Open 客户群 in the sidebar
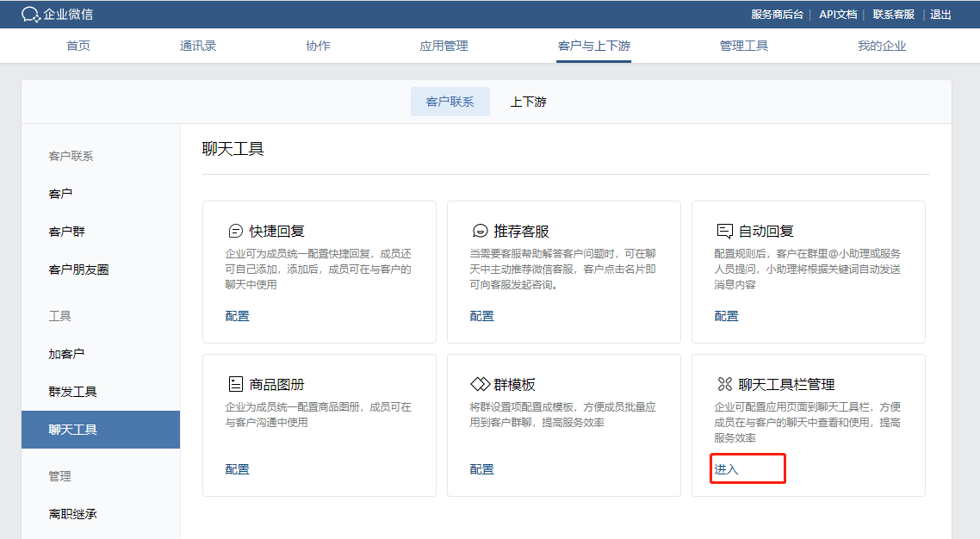 point(66,232)
